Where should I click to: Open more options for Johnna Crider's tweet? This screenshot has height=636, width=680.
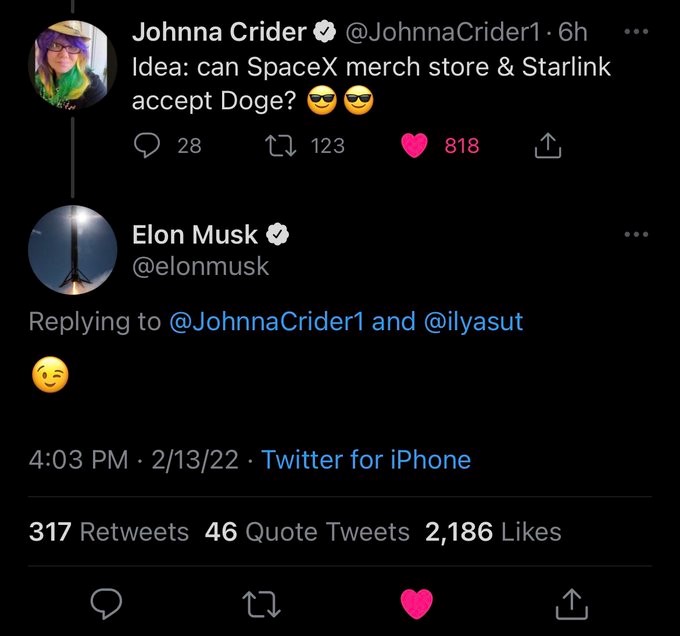point(635,31)
